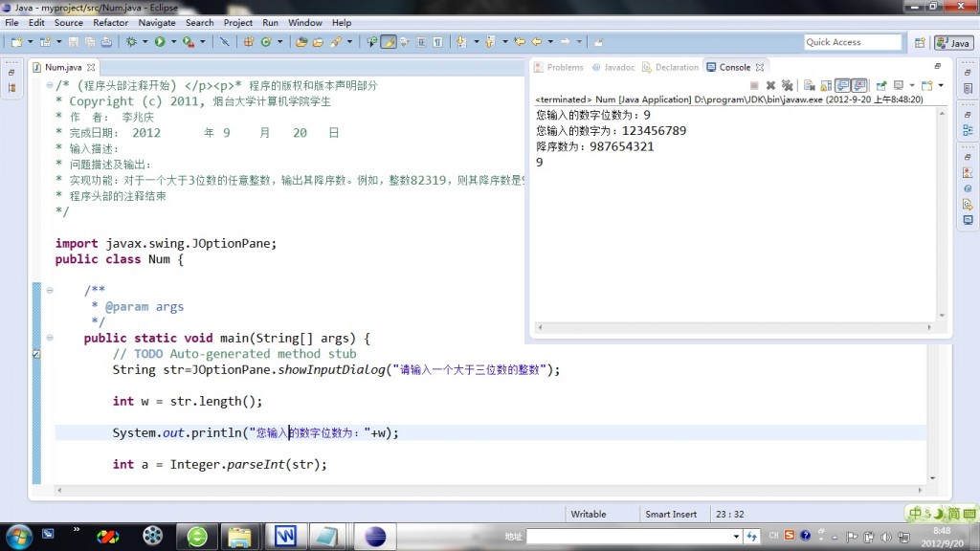This screenshot has height=551, width=980.
Task: Select the Java perspective button
Action: (x=954, y=42)
